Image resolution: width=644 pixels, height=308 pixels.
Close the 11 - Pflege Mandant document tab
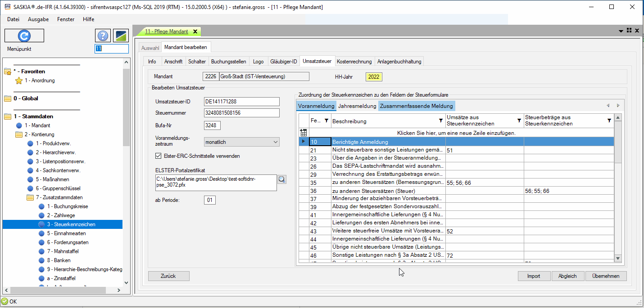coord(195,31)
